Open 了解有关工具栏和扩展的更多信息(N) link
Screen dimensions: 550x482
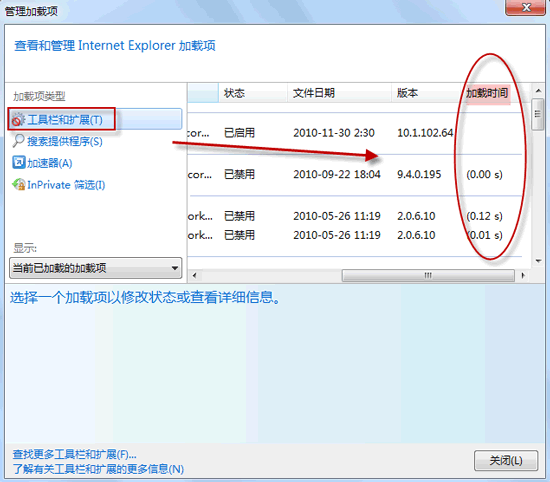click(98, 469)
